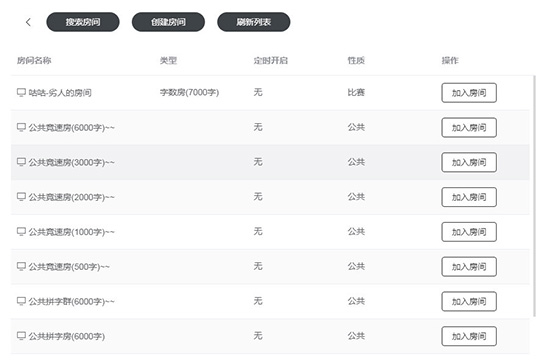The height and width of the screenshot is (360, 540).
Task: Click the back arrow icon
Action: [x=28, y=22]
